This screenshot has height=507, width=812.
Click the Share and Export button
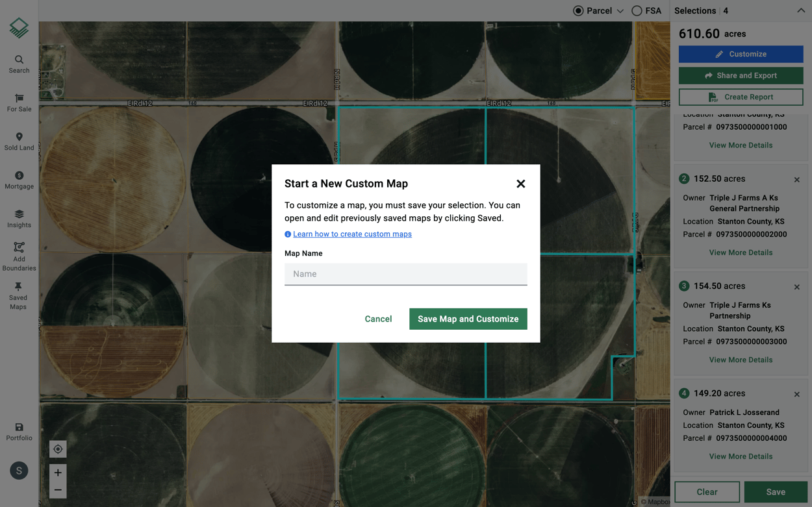[x=741, y=75]
